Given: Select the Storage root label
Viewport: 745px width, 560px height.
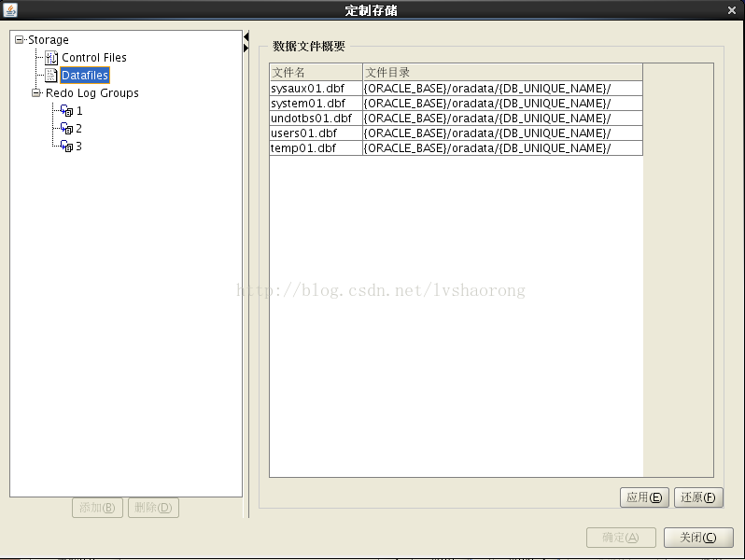Looking at the screenshot, I should (48, 40).
